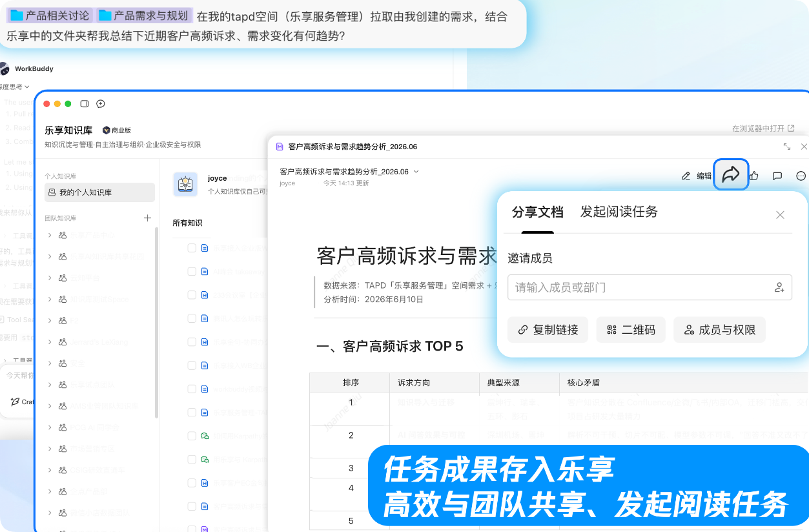Check the box for 腾讯人怎么玩转 row
The width and height of the screenshot is (809, 532).
coord(192,318)
